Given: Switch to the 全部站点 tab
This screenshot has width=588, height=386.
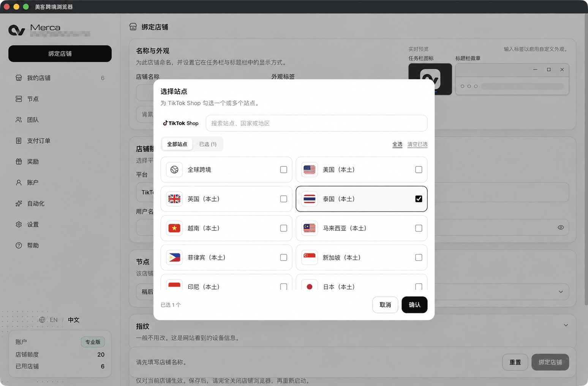Looking at the screenshot, I should (x=177, y=144).
